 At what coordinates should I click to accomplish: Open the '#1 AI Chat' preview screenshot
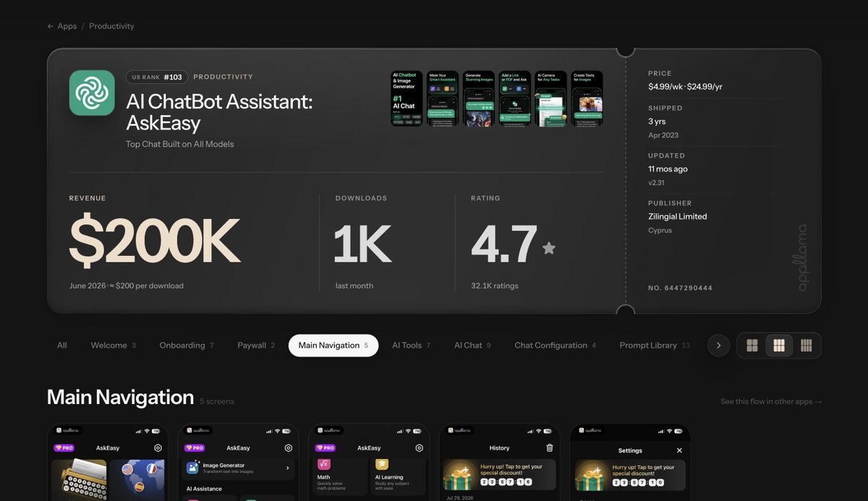click(407, 98)
